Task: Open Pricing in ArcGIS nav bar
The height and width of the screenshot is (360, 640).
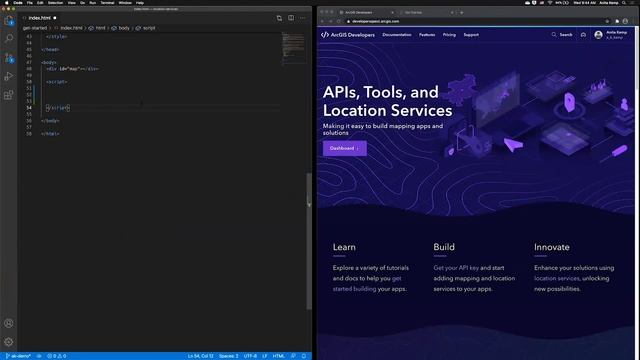Action: [x=449, y=35]
